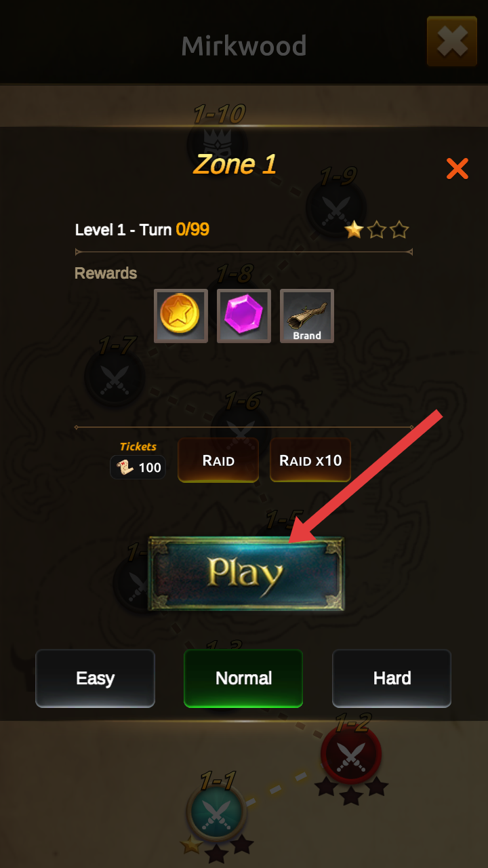Viewport: 488px width, 868px height.
Task: Run Raid x10
Action: point(310,460)
